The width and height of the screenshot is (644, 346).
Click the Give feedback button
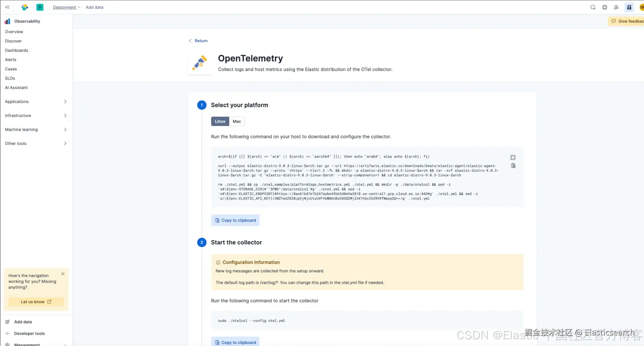(626, 21)
